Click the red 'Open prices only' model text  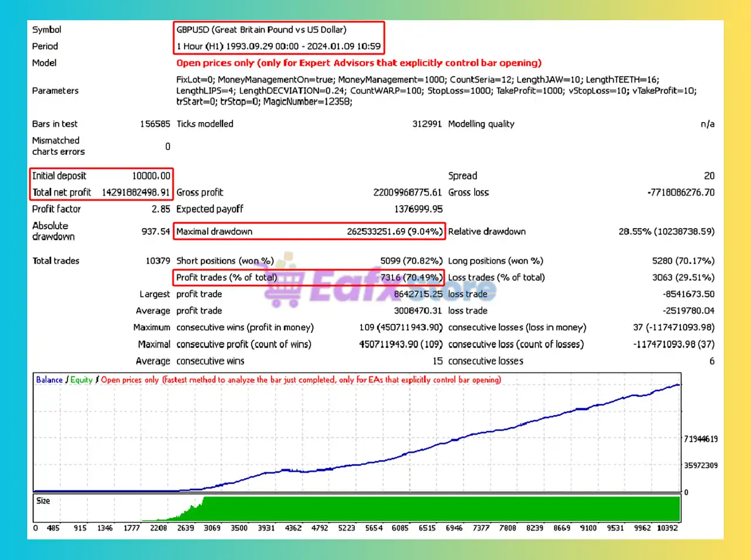(358, 63)
